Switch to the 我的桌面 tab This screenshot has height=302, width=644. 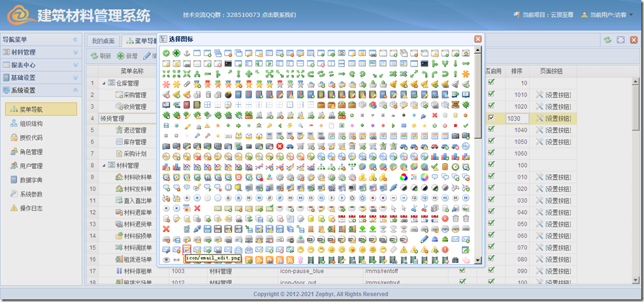click(x=103, y=40)
